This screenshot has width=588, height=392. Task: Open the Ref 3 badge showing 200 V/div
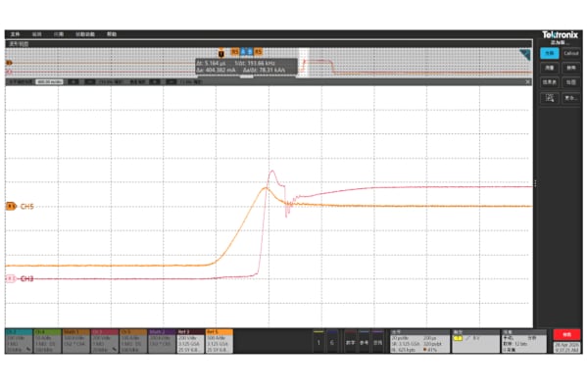pyautogui.click(x=190, y=341)
